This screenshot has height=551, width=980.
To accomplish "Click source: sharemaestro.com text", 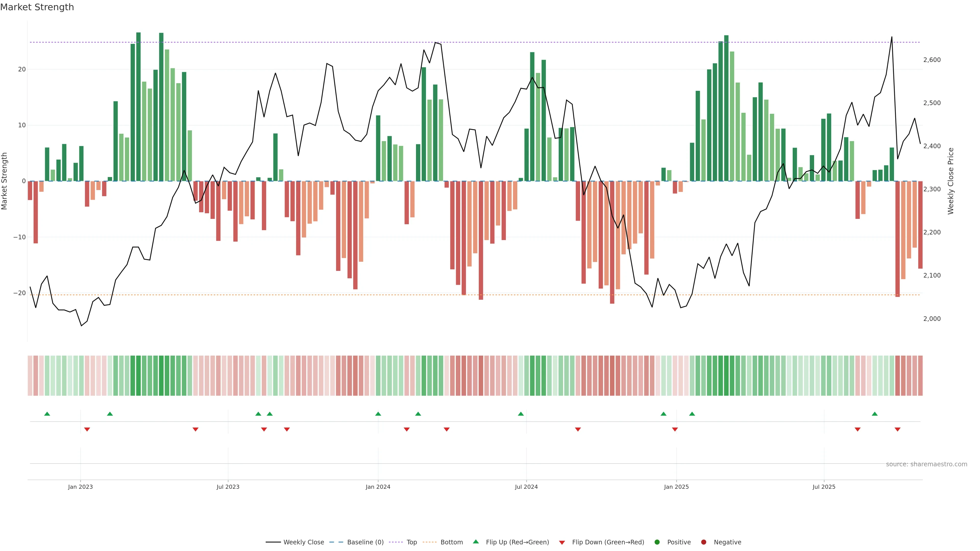I will [x=926, y=464].
